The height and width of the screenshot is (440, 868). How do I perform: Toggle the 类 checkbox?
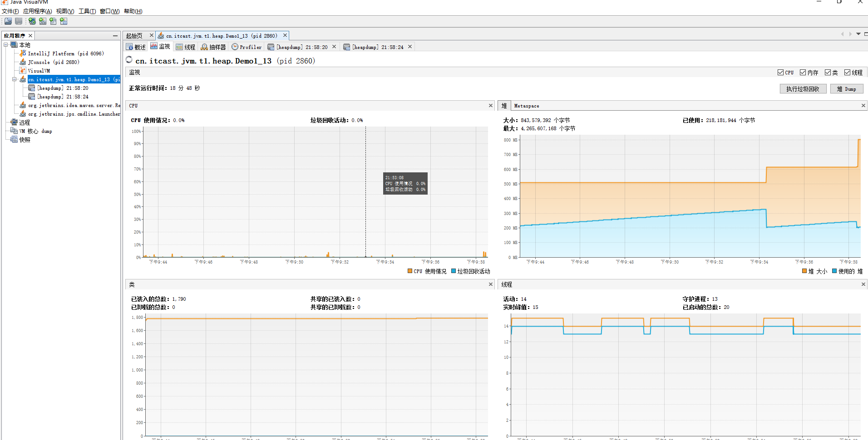(x=828, y=73)
